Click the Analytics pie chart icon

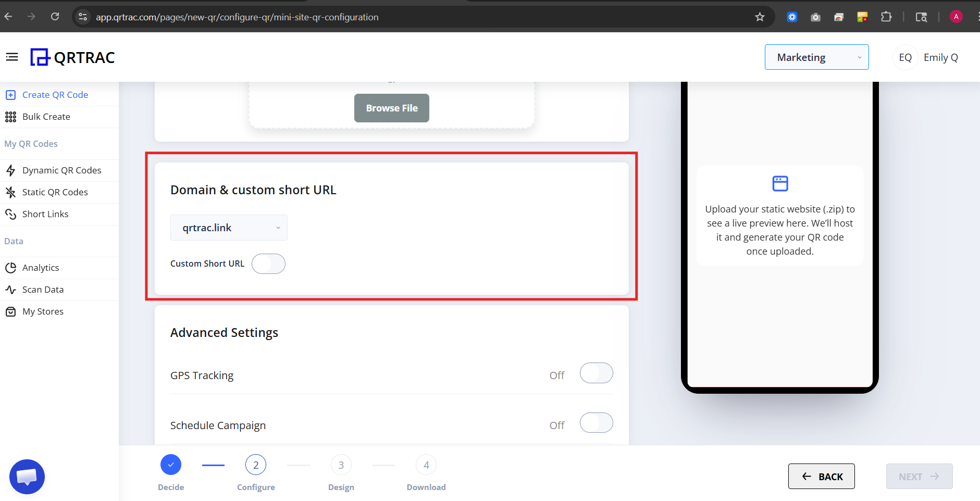click(x=10, y=267)
